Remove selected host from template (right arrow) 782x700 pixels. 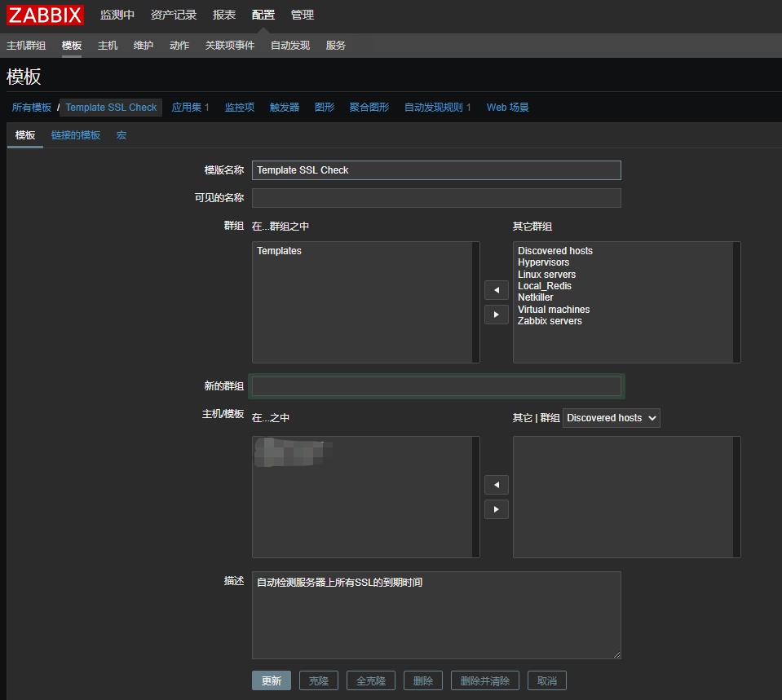pyautogui.click(x=497, y=509)
